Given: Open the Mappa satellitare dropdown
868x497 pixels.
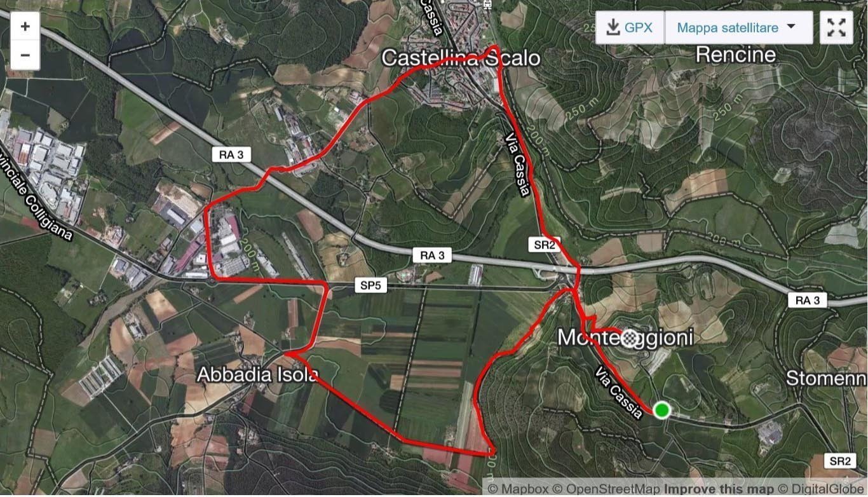Looking at the screenshot, I should (x=738, y=27).
